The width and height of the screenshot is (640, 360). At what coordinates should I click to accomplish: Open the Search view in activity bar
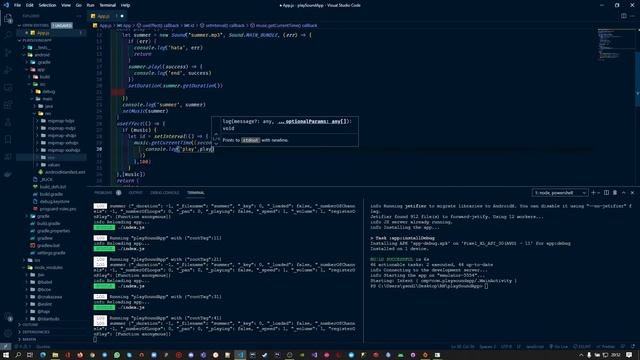click(x=8, y=36)
